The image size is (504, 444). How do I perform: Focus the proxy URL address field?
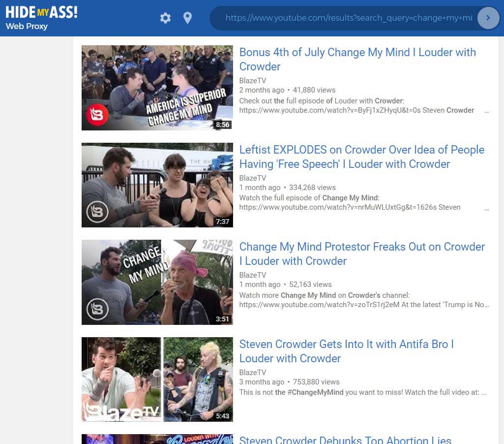[349, 18]
